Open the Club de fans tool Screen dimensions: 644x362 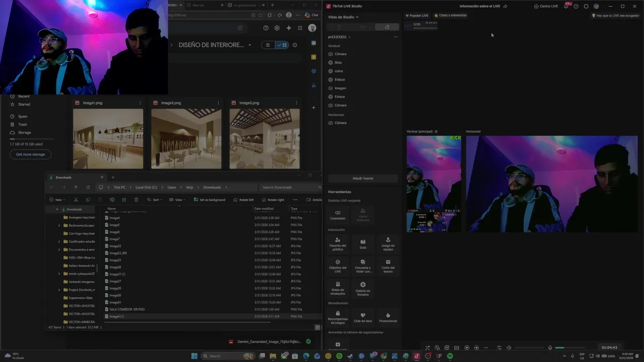[363, 317]
